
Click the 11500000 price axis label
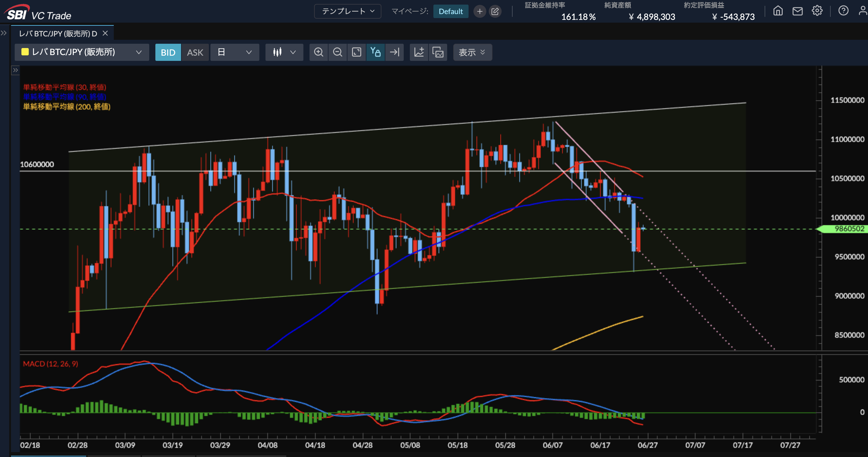(x=847, y=100)
